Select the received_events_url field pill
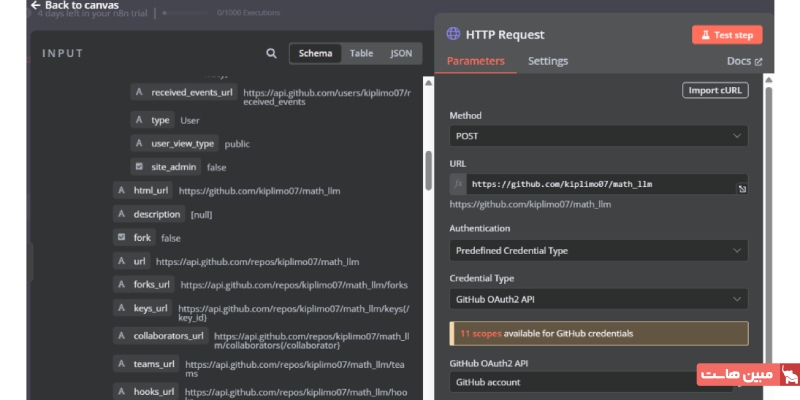The width and height of the screenshot is (800, 400). click(x=184, y=92)
